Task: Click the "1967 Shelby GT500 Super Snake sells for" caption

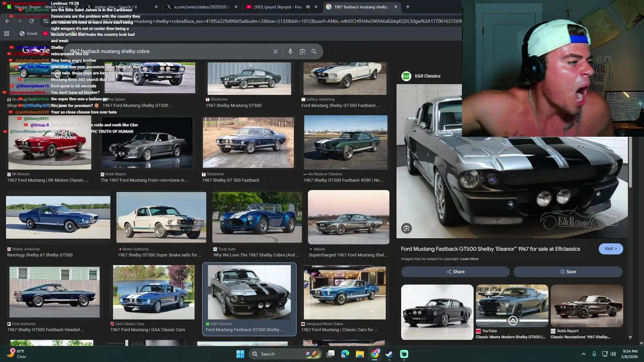Action: 160,255
